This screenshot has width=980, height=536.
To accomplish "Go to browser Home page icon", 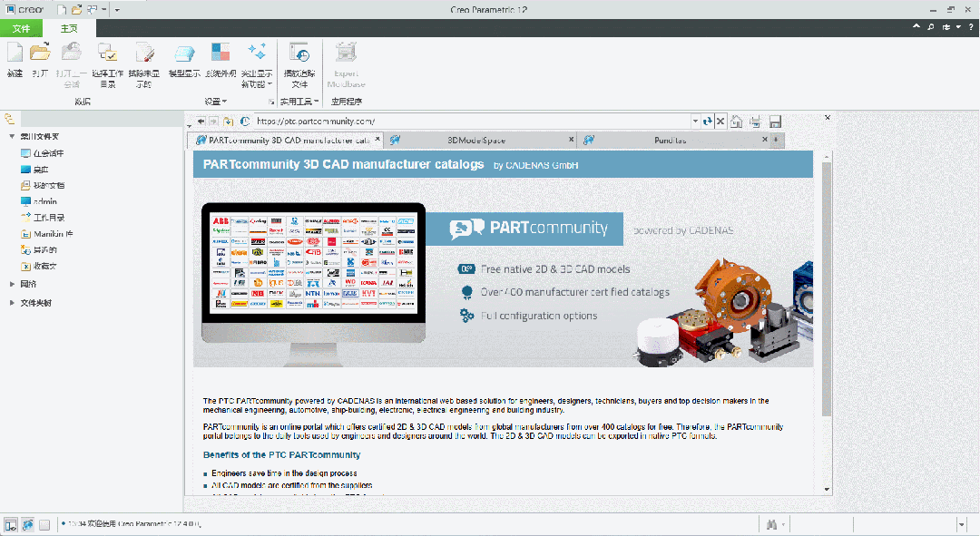I will (737, 122).
